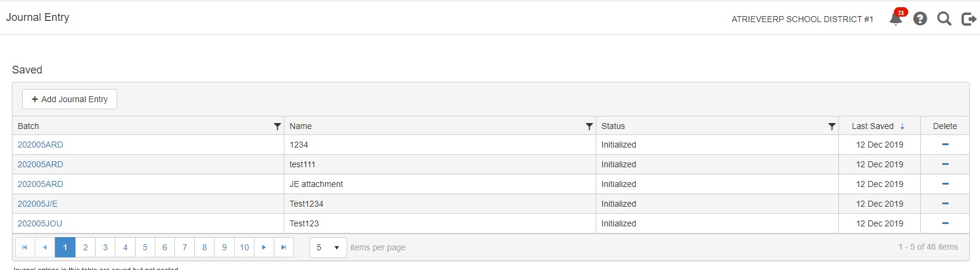980x270 pixels.
Task: Open the Batch column filter icon
Action: point(277,126)
